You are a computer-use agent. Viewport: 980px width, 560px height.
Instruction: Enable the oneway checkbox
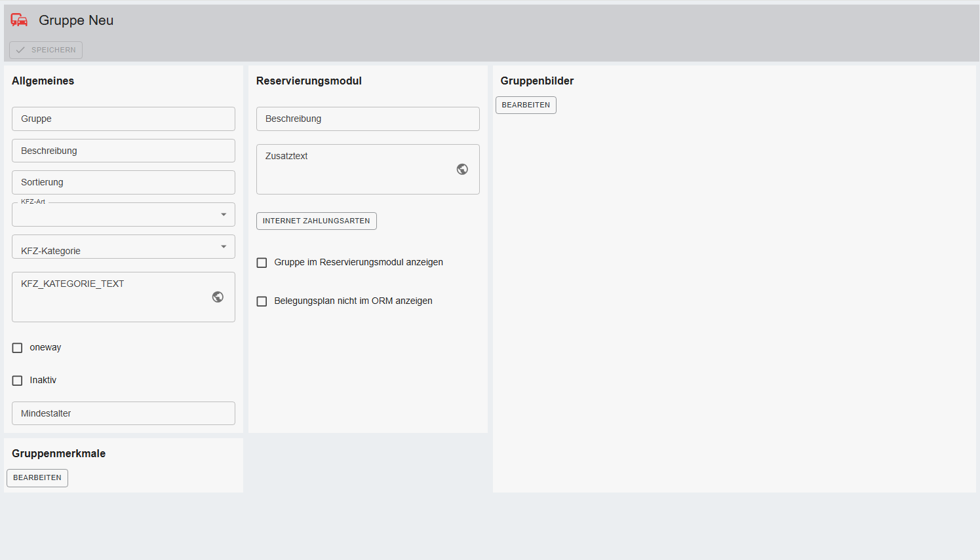(18, 348)
